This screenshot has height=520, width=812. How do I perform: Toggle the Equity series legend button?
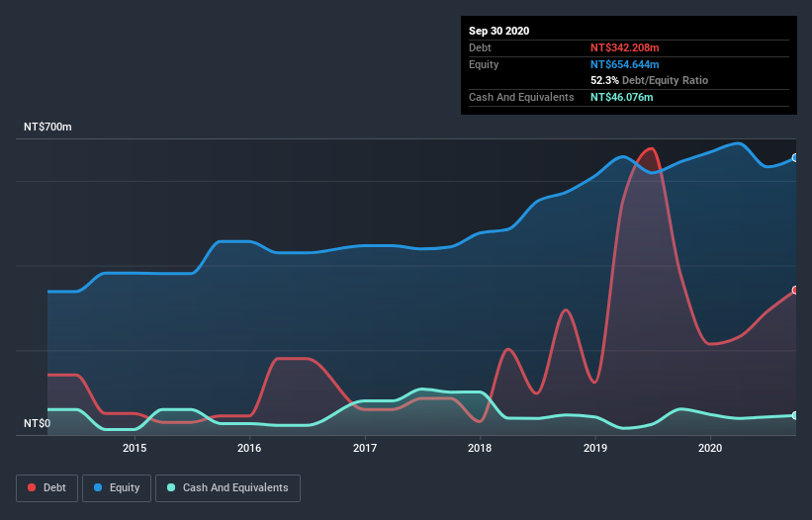click(117, 488)
